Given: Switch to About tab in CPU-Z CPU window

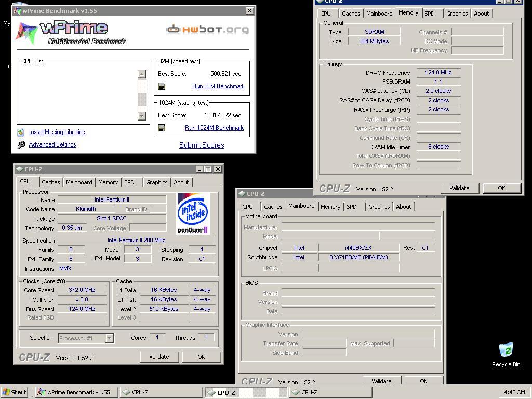Looking at the screenshot, I should point(181,182).
